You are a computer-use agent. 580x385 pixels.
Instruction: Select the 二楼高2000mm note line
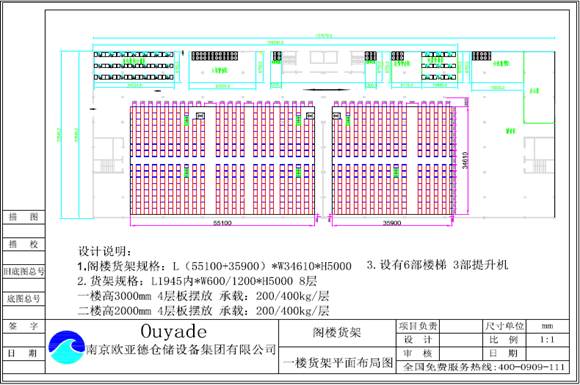[203, 311]
